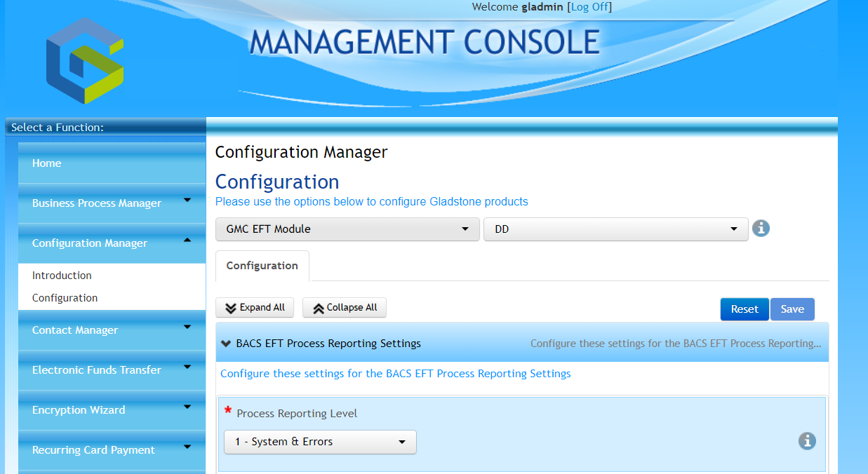Save the configuration

pyautogui.click(x=792, y=309)
